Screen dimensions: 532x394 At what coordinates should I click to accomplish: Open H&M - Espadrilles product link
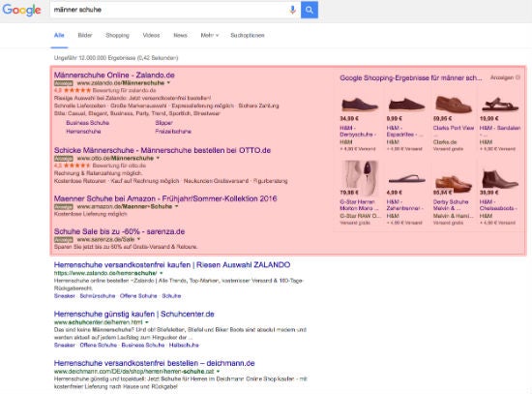[404, 131]
